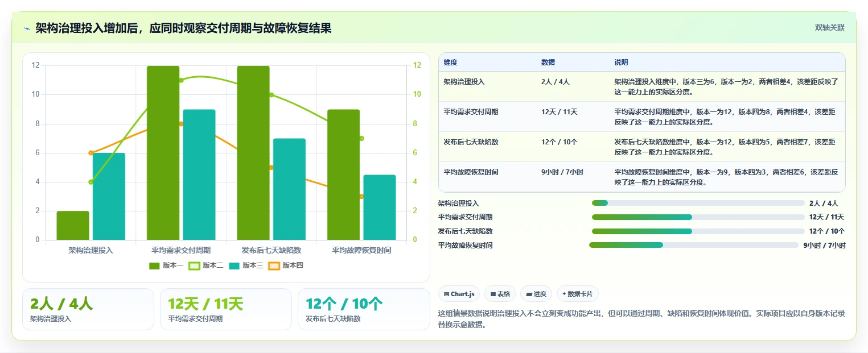The image size is (868, 353).
Task: Click the 说明 table column header
Action: pyautogui.click(x=621, y=63)
